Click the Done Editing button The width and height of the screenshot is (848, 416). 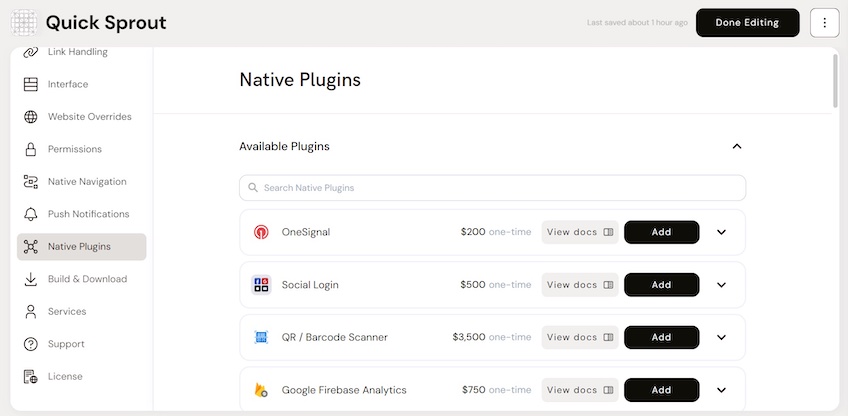(x=747, y=23)
